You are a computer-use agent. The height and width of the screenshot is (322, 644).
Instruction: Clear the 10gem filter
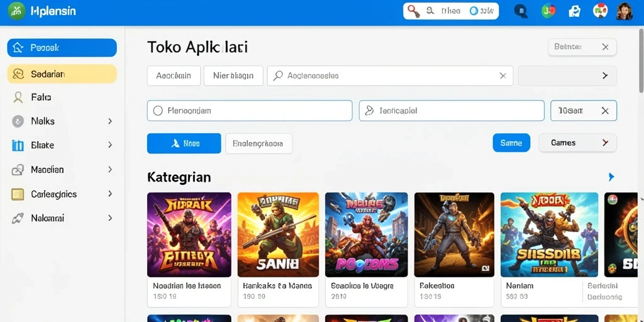point(605,111)
